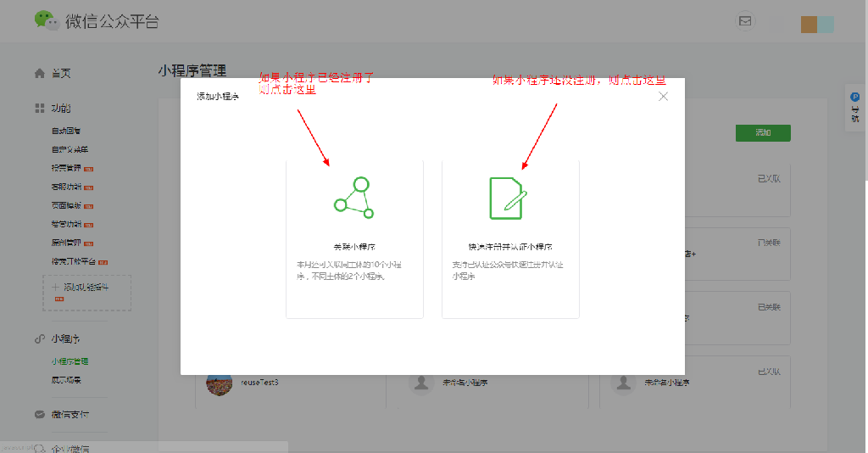Choose the 关联小程序 card title
This screenshot has width=868, height=453.
(353, 247)
